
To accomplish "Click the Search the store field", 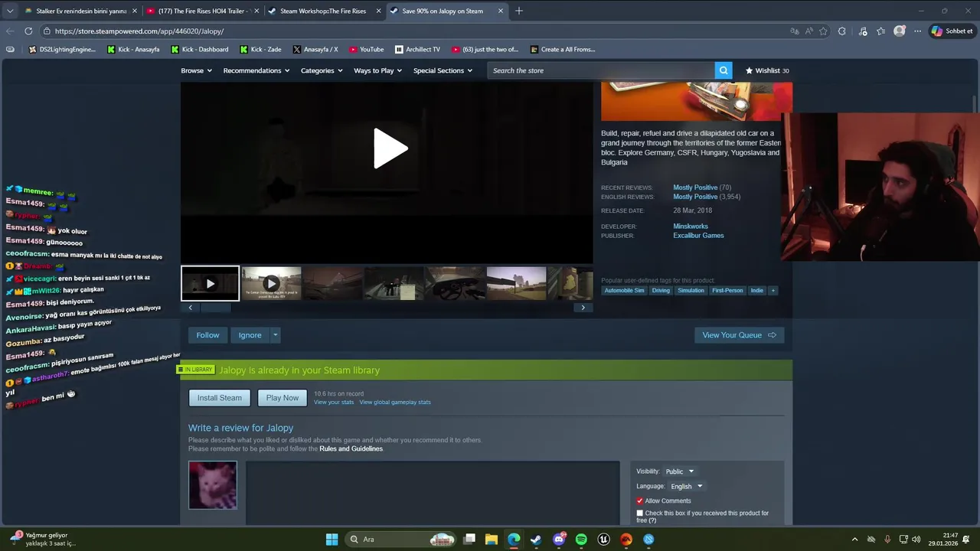I will 601,70.
